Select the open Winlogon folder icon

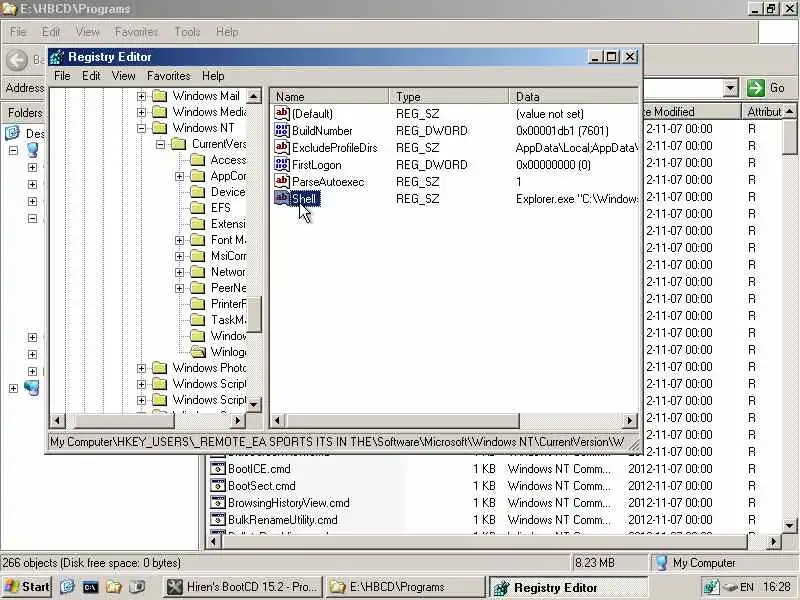tap(197, 352)
